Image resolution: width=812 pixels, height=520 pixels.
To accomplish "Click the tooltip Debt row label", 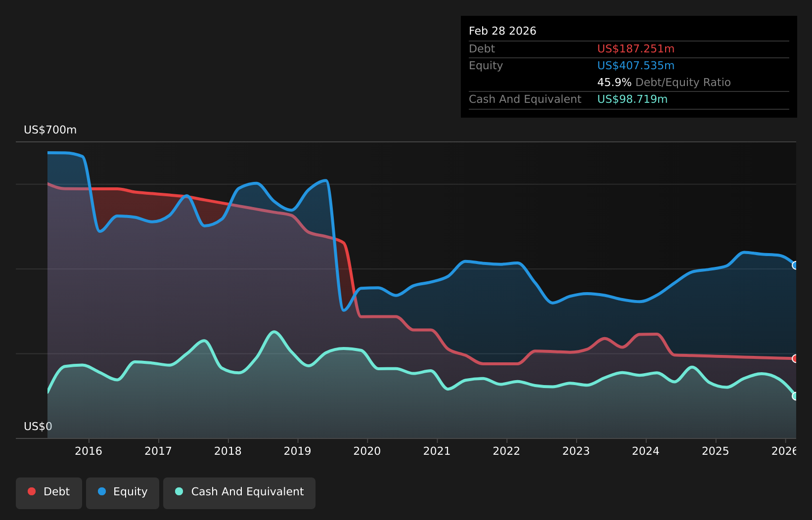I will [482, 49].
